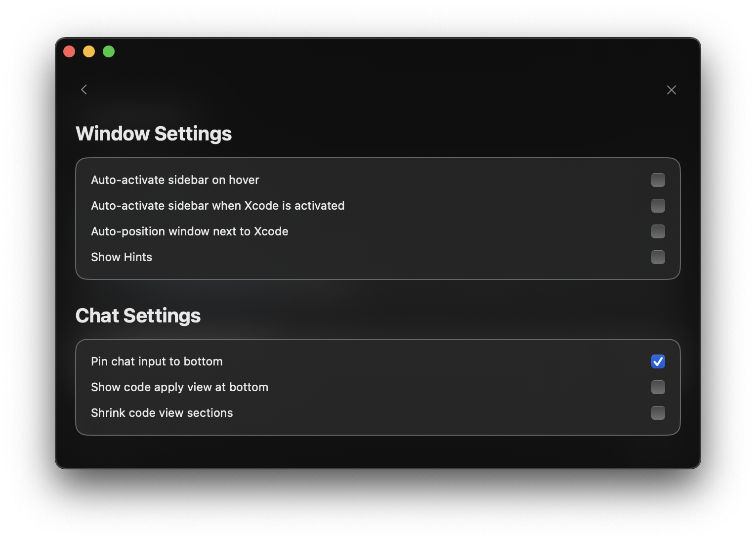Turn on Auto-position window next to Xcode
756x542 pixels.
[x=658, y=231]
